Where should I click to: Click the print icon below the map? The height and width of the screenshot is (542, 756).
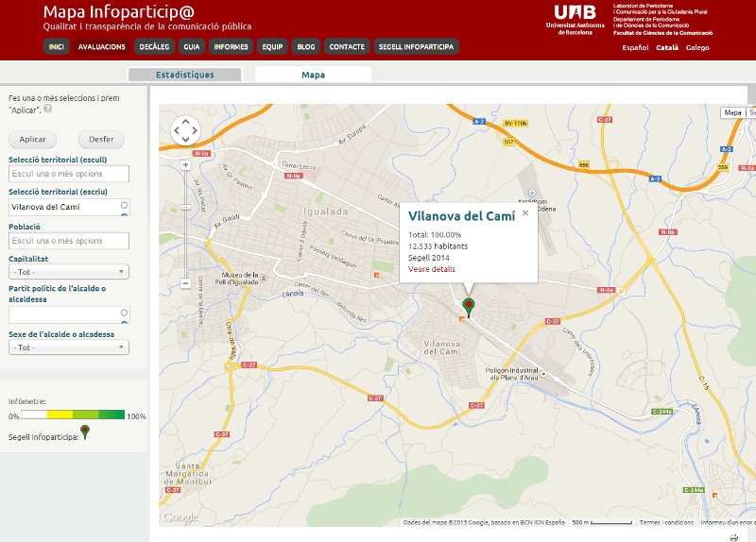click(733, 535)
